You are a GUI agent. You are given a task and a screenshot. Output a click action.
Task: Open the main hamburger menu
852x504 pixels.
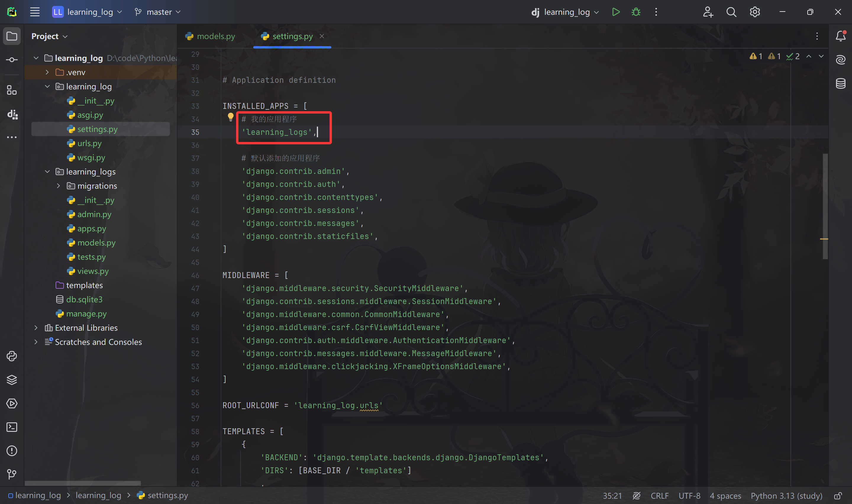(x=35, y=12)
